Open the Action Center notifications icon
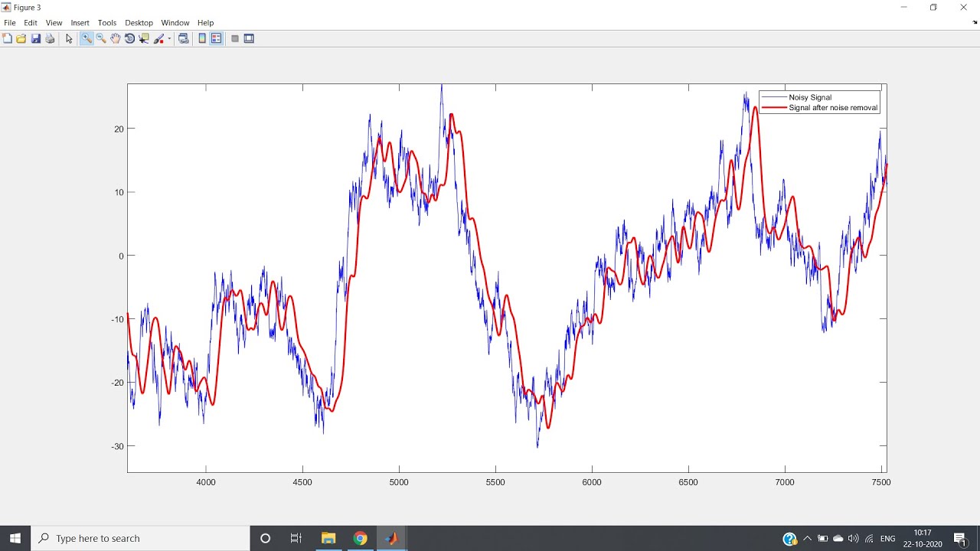Screen dimensions: 980x551 960,539
